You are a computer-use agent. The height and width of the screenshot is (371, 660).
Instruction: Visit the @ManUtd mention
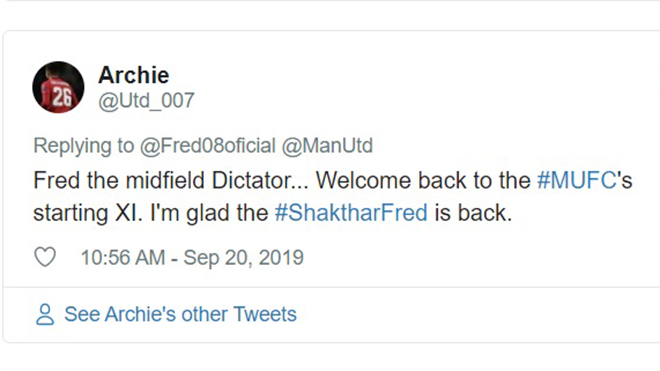(327, 146)
